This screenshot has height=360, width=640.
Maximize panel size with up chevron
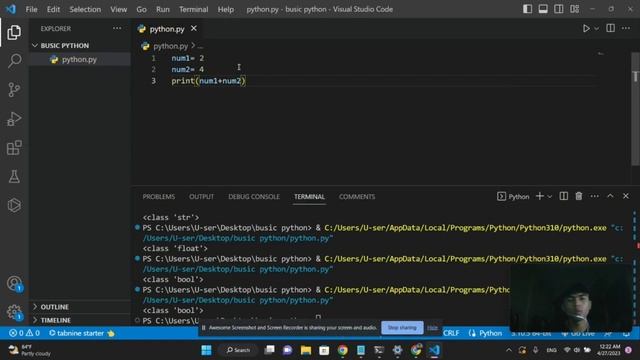click(610, 196)
